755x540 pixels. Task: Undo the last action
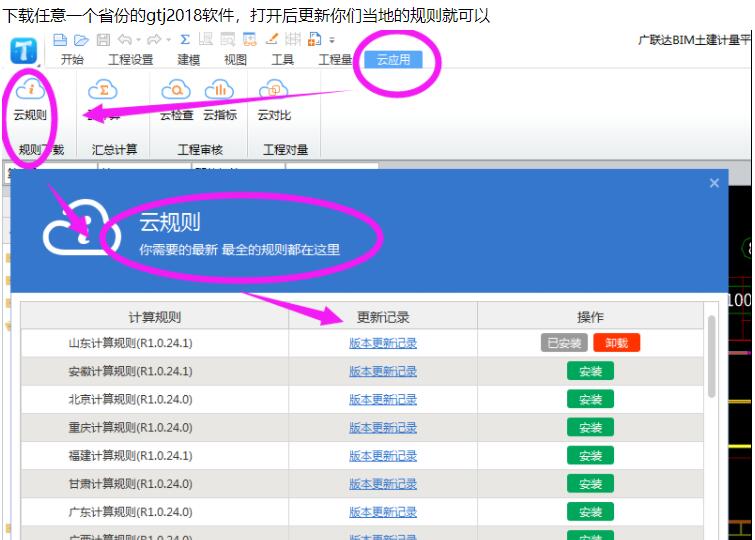(125, 40)
